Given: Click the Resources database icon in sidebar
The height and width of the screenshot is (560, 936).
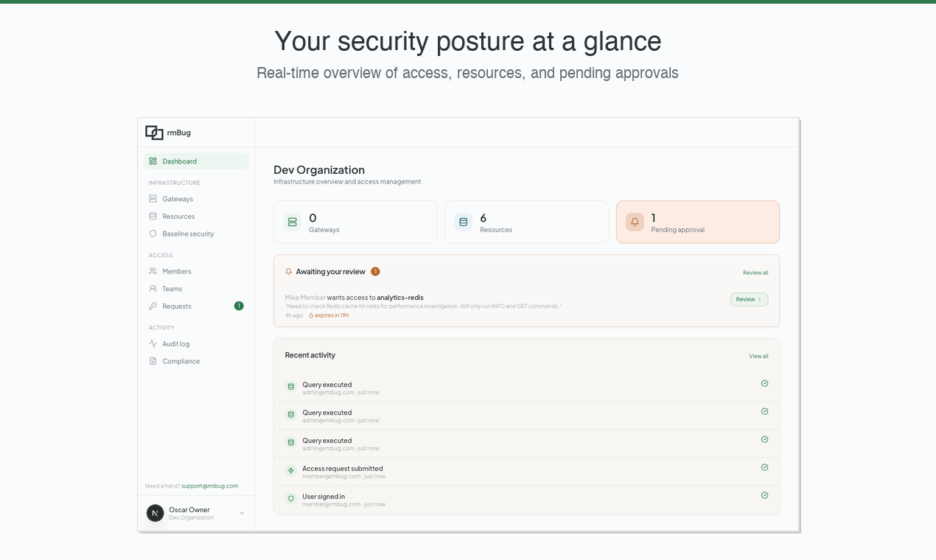Looking at the screenshot, I should pos(153,216).
